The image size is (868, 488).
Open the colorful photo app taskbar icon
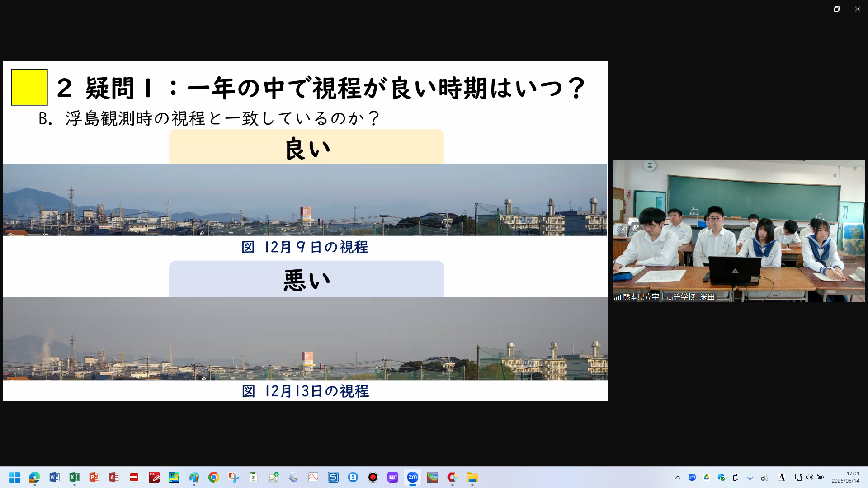pyautogui.click(x=433, y=477)
